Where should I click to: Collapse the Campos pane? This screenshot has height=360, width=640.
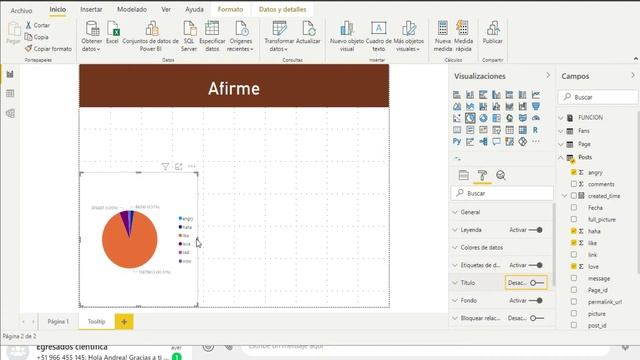click(x=633, y=76)
